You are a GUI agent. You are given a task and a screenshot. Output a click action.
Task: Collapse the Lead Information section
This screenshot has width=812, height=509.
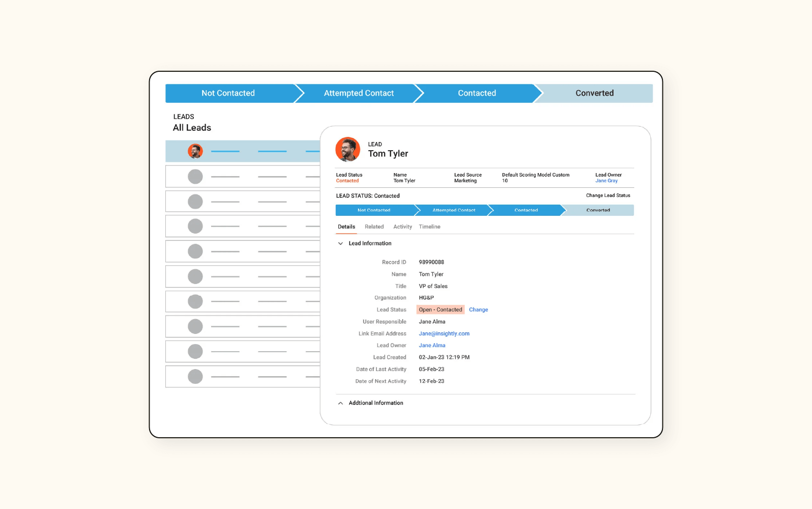coord(340,243)
